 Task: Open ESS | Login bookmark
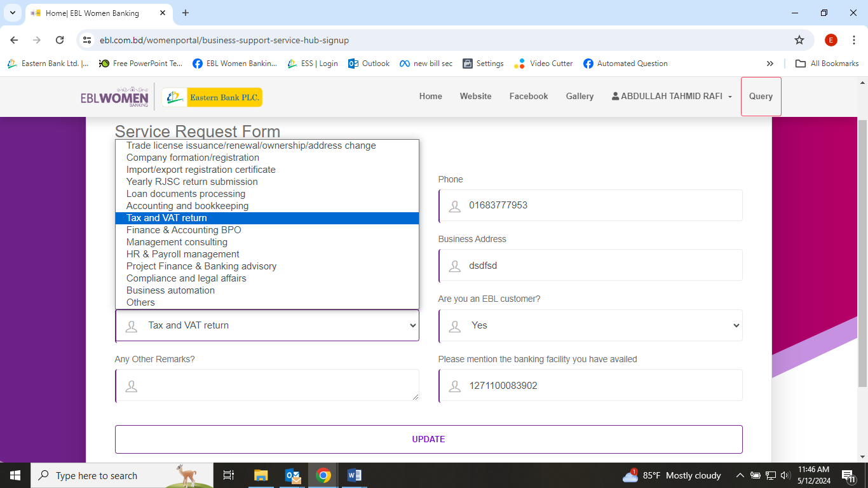pyautogui.click(x=313, y=64)
